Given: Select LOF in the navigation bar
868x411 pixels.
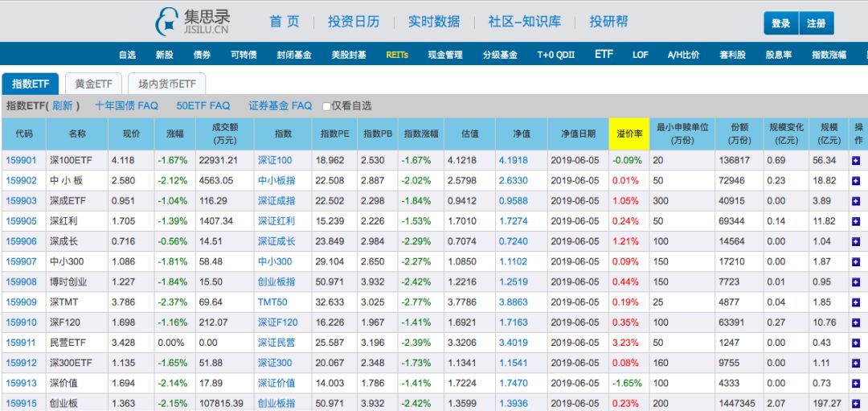Looking at the screenshot, I should 640,55.
